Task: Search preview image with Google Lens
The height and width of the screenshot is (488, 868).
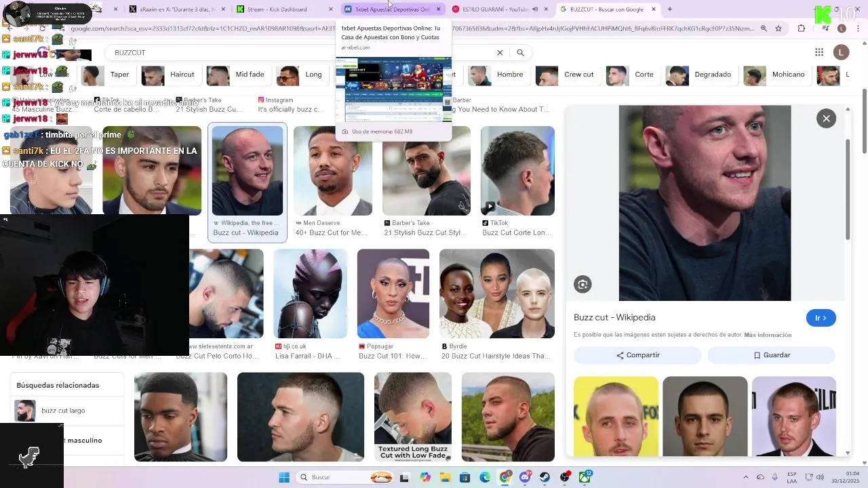Action: coord(583,285)
